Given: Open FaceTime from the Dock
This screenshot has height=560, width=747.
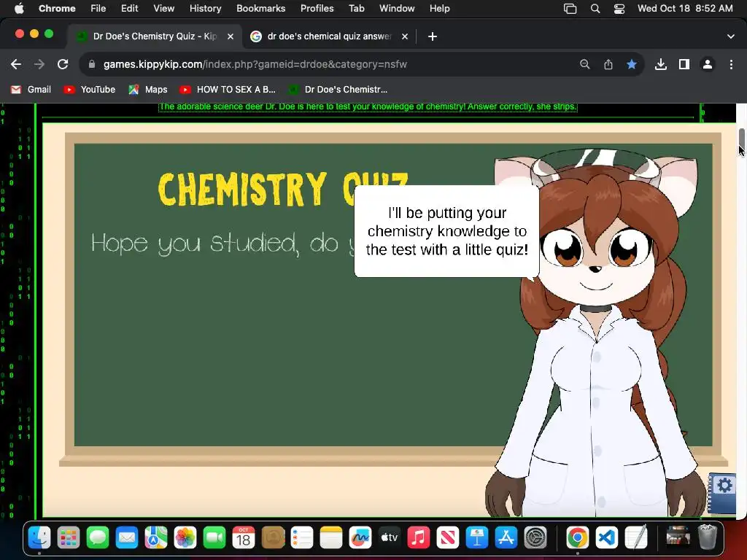Looking at the screenshot, I should point(214,538).
